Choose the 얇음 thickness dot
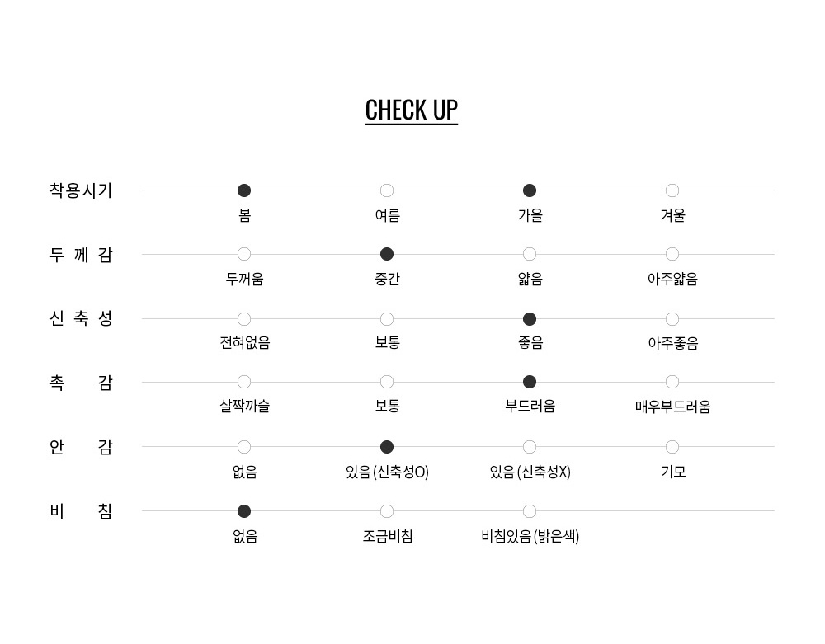This screenshot has height=644, width=825. tap(530, 254)
